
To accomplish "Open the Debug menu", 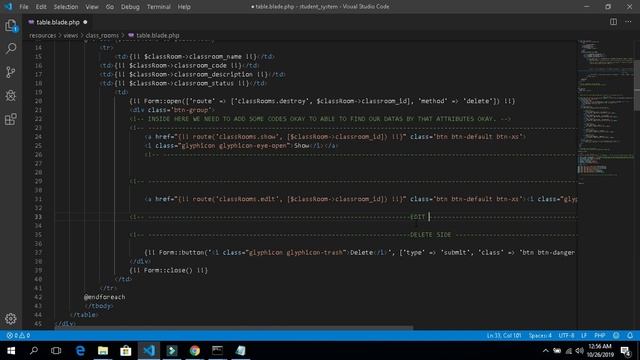I will 130,7.
